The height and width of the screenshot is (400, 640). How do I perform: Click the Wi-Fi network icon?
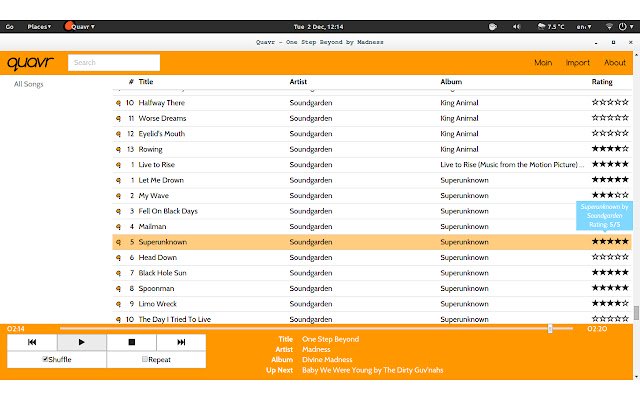tap(609, 27)
